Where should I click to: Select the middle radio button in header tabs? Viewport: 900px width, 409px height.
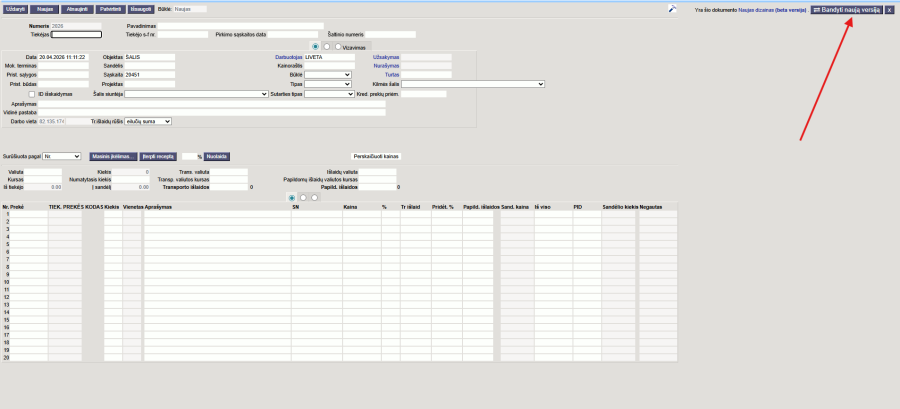click(x=326, y=46)
